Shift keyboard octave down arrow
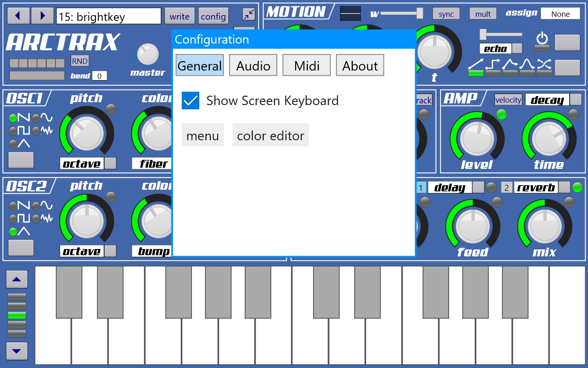The image size is (588, 368). pyautogui.click(x=17, y=351)
